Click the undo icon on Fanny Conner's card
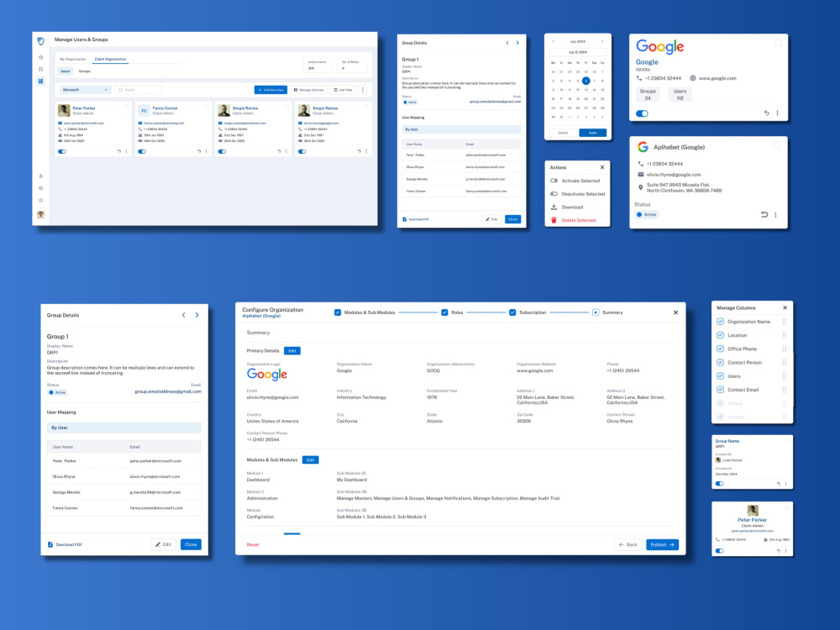 pyautogui.click(x=199, y=151)
